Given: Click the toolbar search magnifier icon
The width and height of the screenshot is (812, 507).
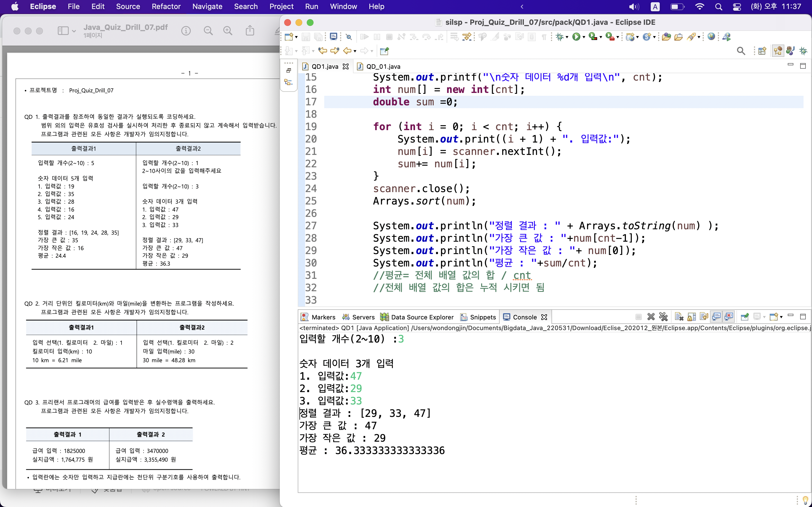Looking at the screenshot, I should pyautogui.click(x=741, y=51).
